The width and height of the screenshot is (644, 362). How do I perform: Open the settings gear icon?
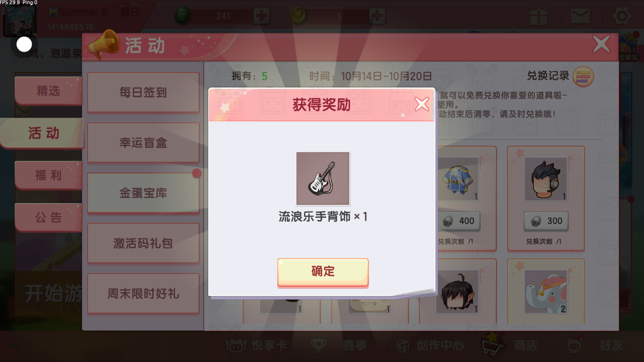coord(622,16)
